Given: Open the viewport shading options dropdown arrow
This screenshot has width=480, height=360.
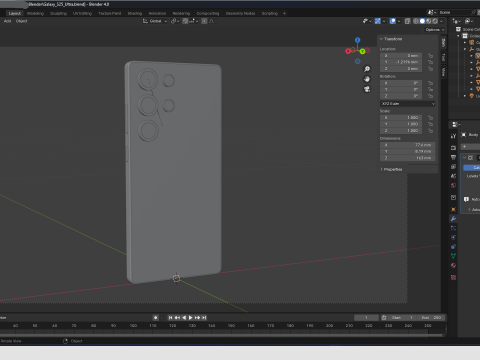Looking at the screenshot, I should [x=442, y=21].
